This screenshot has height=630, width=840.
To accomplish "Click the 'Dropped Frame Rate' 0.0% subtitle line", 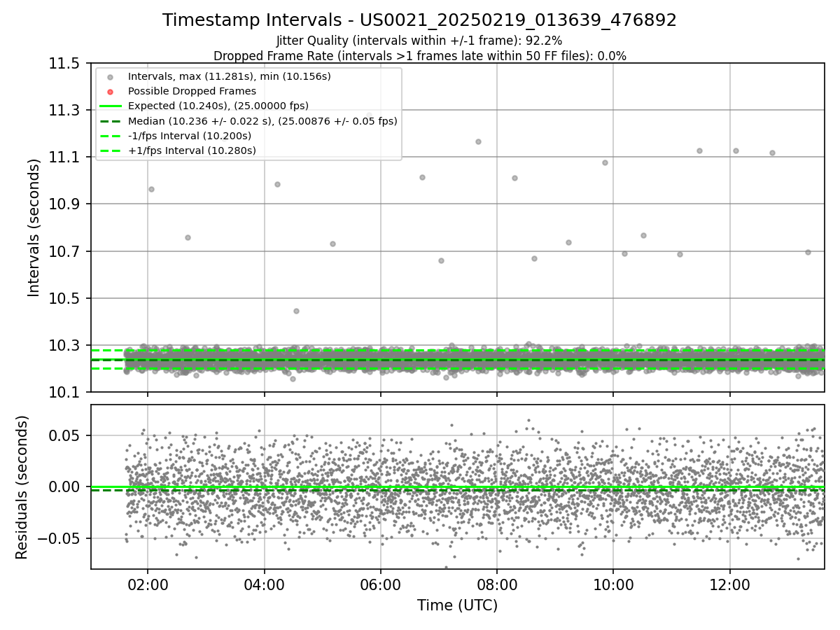I will tap(419, 56).
